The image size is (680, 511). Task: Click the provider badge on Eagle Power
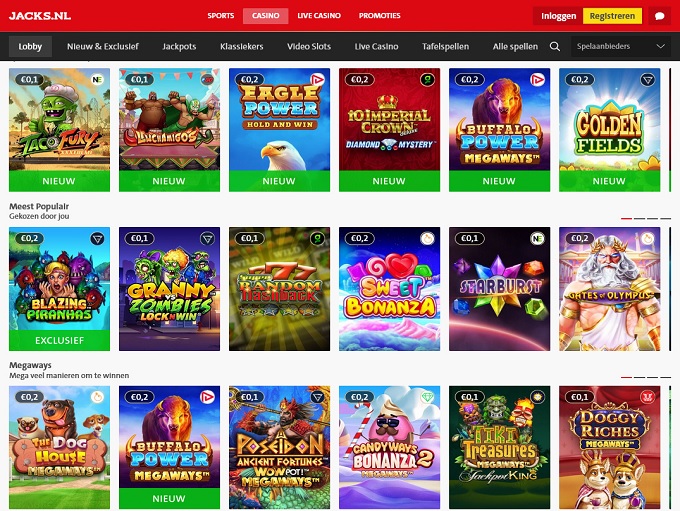pos(317,79)
